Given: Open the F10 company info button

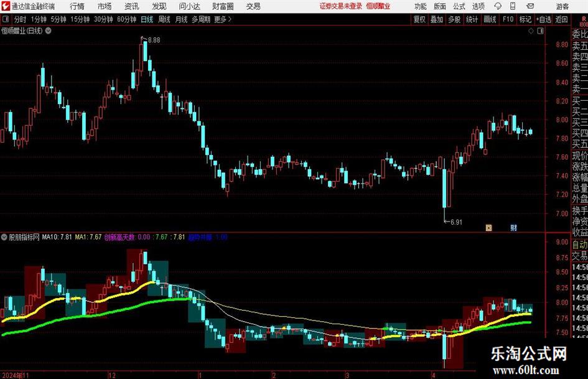Looking at the screenshot, I should pos(508,19).
